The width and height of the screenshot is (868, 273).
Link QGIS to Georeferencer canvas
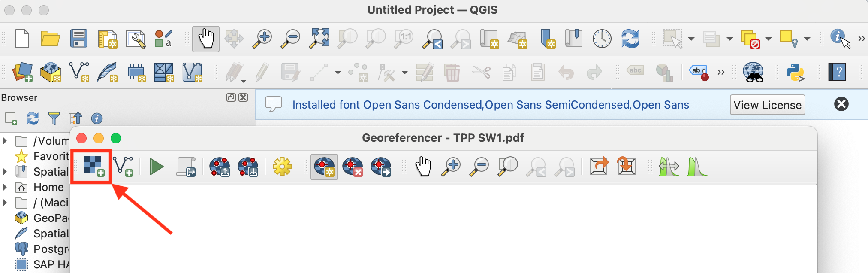click(x=627, y=166)
